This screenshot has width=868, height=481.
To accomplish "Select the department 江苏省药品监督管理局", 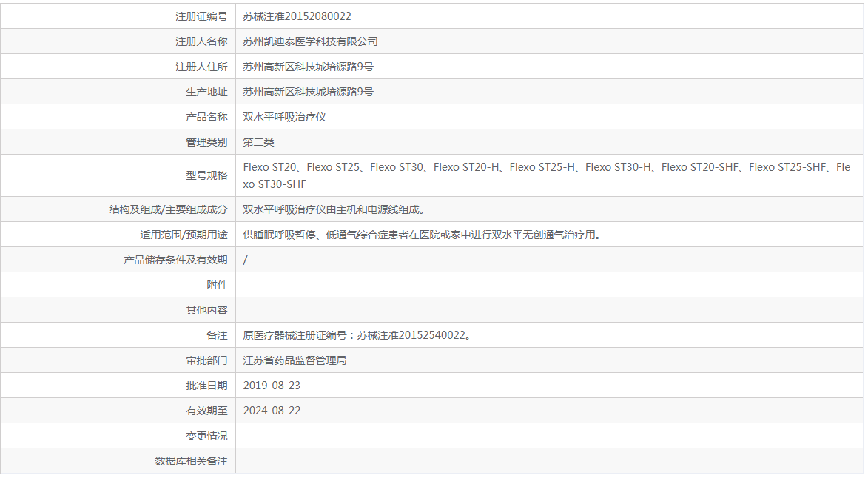I will 295,361.
